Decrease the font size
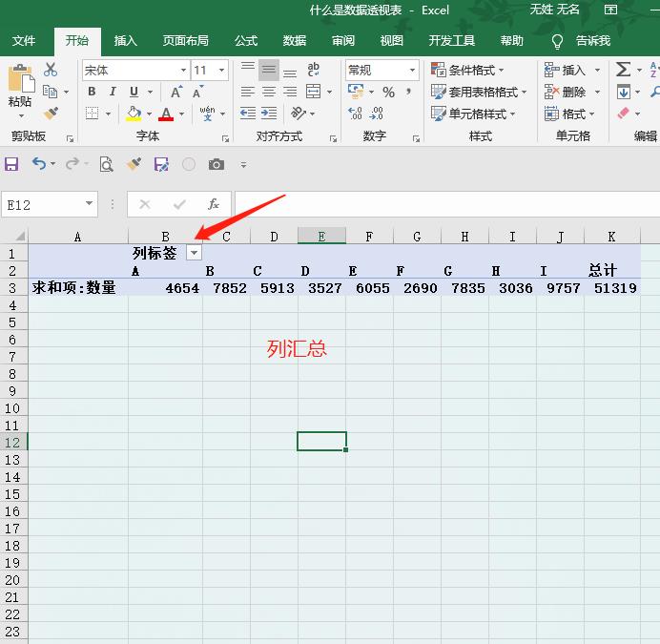This screenshot has width=660, height=644. pyautogui.click(x=197, y=92)
